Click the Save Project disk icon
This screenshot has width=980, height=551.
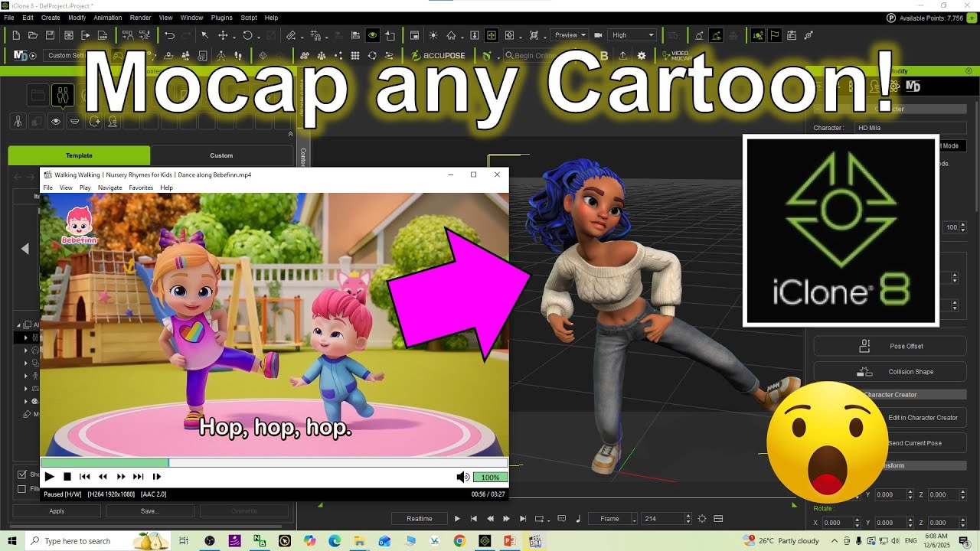coord(50,35)
